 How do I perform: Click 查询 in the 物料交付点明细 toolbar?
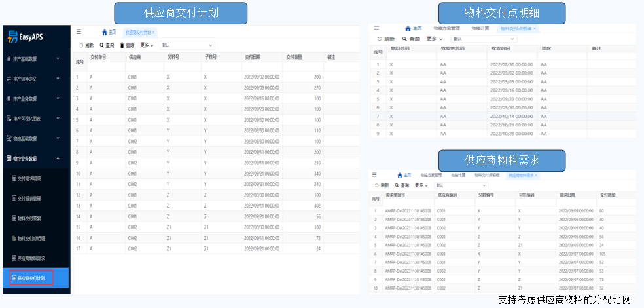tap(410, 39)
